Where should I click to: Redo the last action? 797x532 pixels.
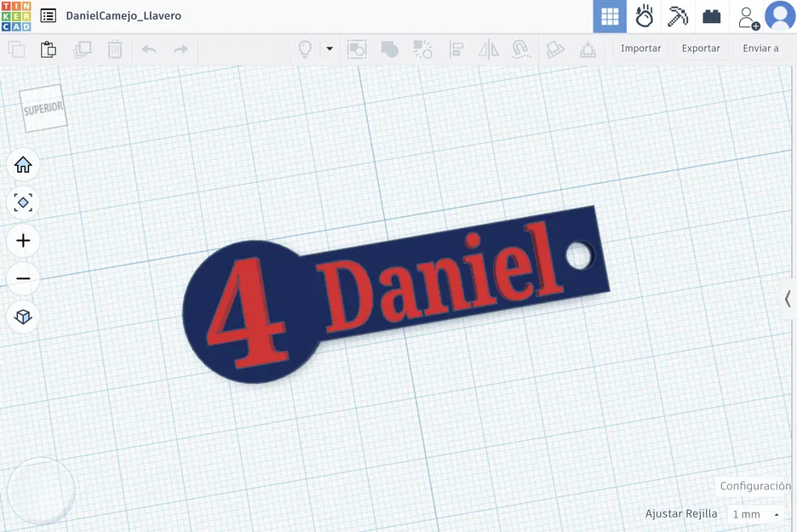click(x=181, y=49)
